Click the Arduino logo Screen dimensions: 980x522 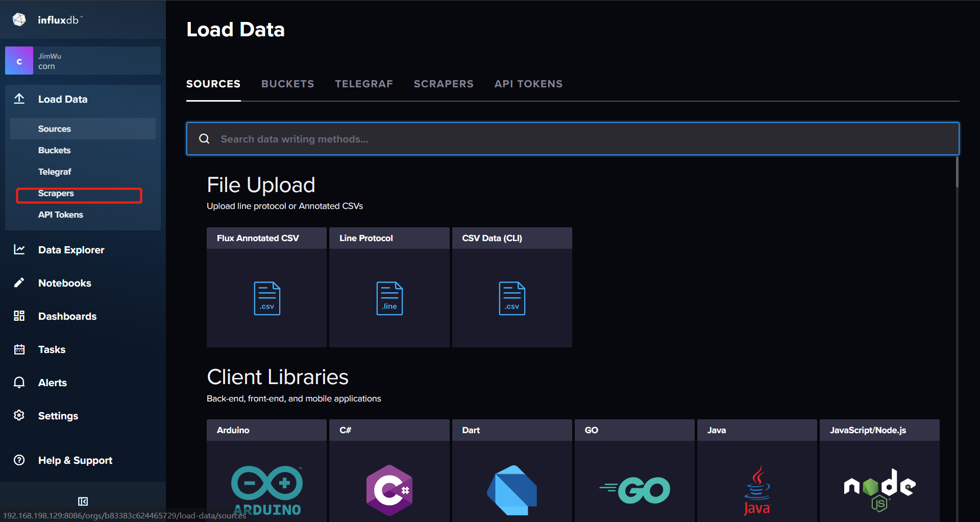[267, 489]
